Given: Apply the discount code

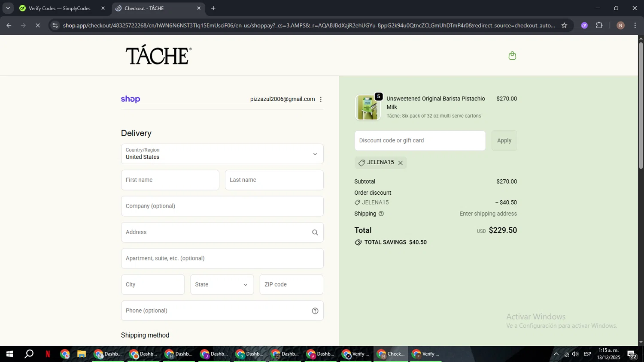Looking at the screenshot, I should 504,141.
